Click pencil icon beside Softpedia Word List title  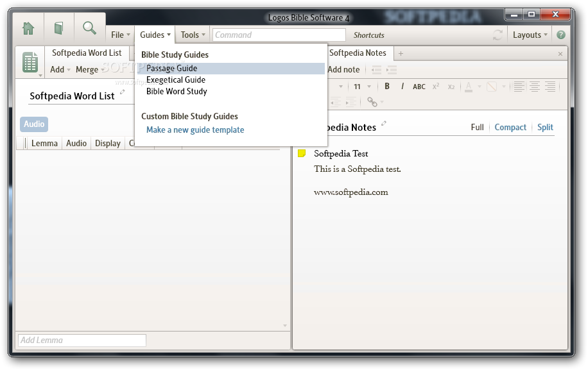pyautogui.click(x=122, y=92)
